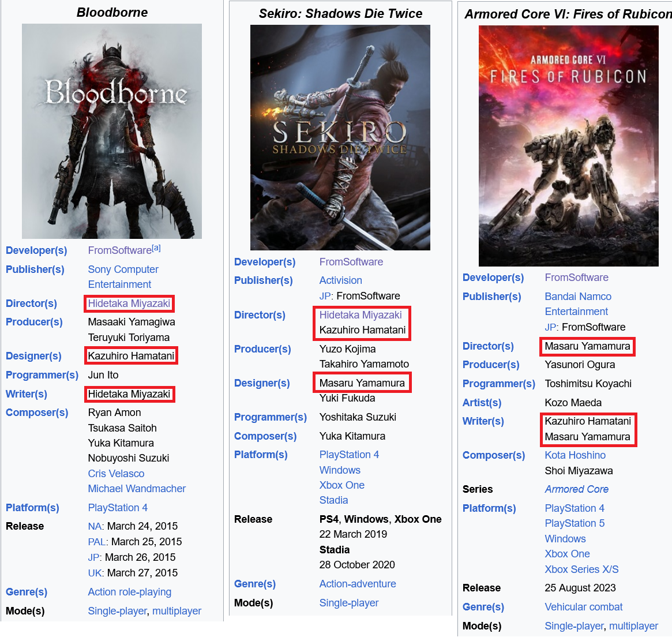672x641 pixels.
Task: Click Director(s) label in Armored Core infobox
Action: [x=488, y=346]
